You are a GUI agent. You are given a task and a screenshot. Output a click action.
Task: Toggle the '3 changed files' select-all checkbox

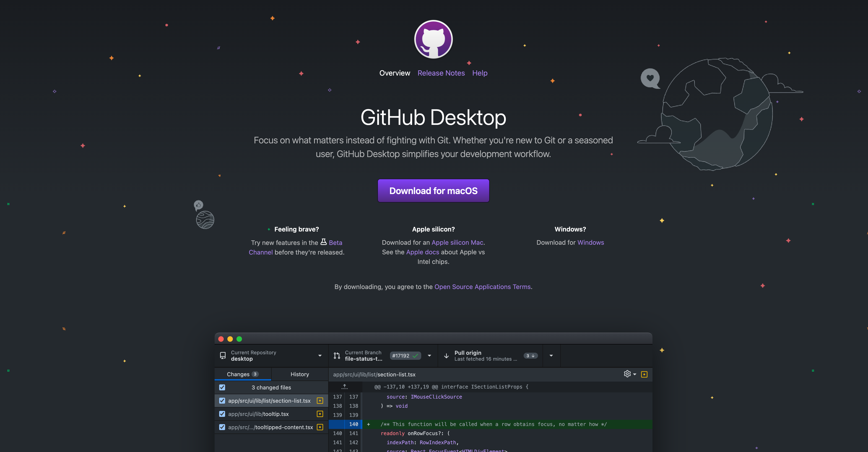222,387
